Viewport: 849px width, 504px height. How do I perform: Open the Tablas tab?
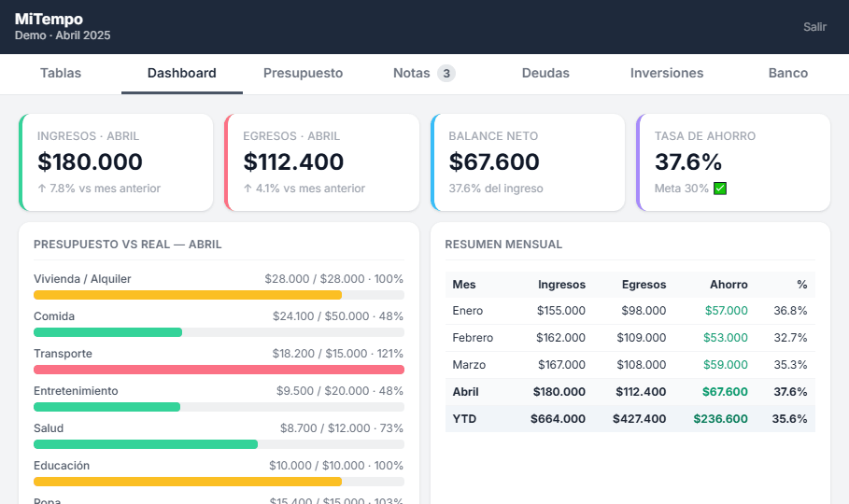[x=61, y=74]
